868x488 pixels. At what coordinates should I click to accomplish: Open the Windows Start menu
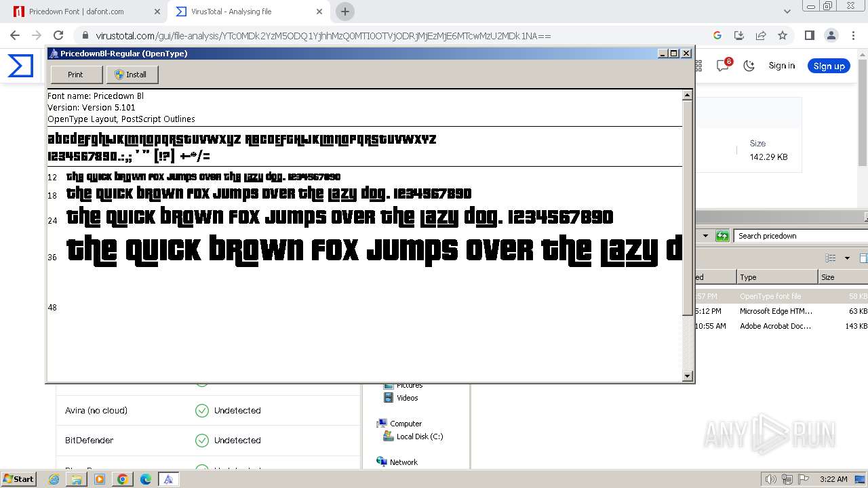click(18, 479)
